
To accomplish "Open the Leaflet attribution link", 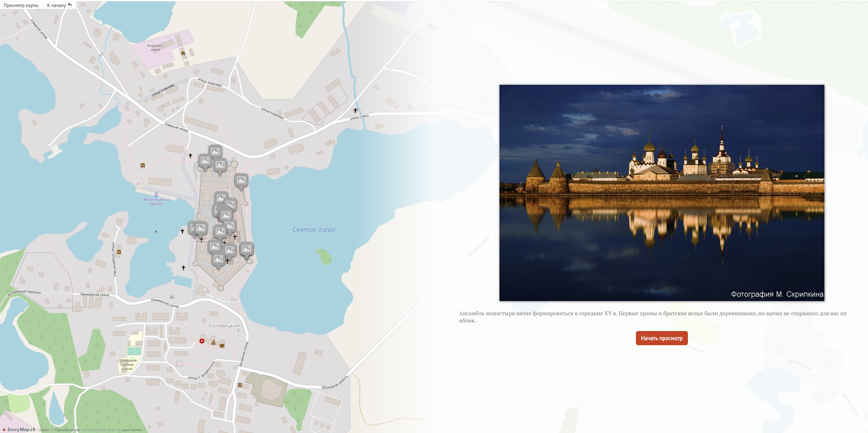I will click(43, 430).
